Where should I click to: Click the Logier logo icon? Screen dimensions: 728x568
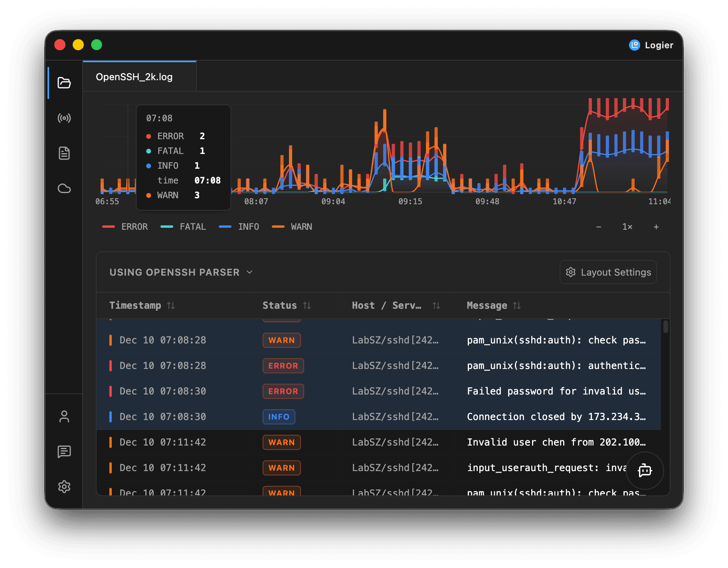634,45
